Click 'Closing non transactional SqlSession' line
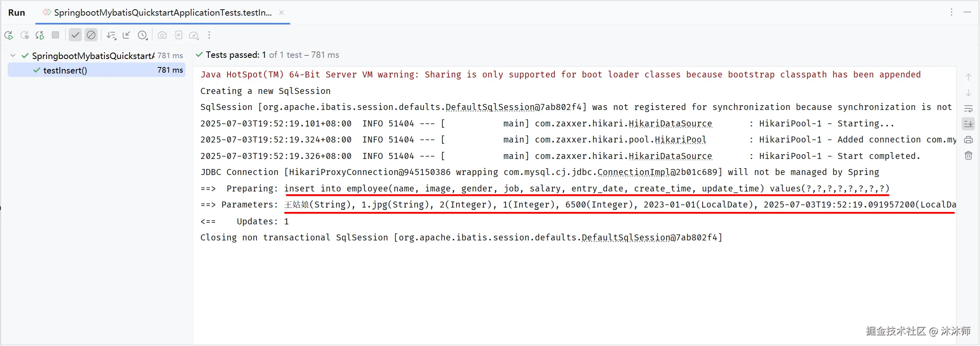The image size is (980, 346). pyautogui.click(x=461, y=238)
